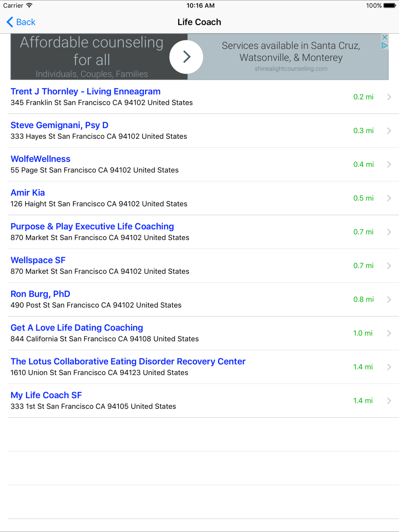Tap the 0.4 mi distance label
The width and height of the screenshot is (399, 532).
click(x=363, y=165)
